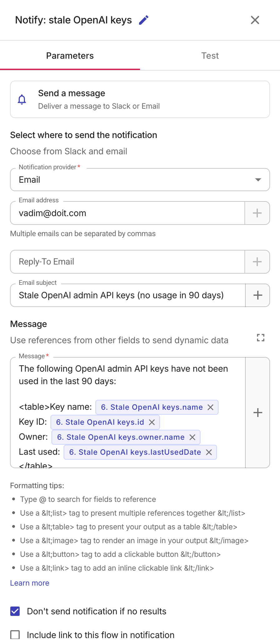
Task: Edit the flow step name with pencil icon
Action: (x=144, y=20)
